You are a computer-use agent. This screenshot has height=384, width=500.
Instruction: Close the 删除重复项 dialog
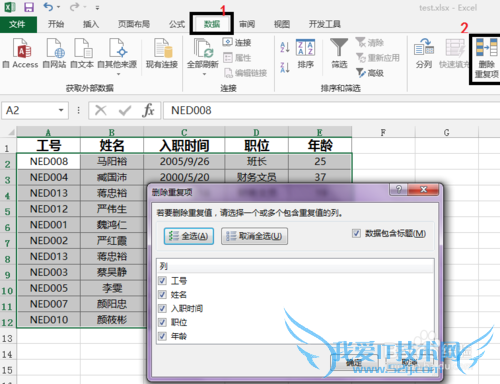[423, 189]
